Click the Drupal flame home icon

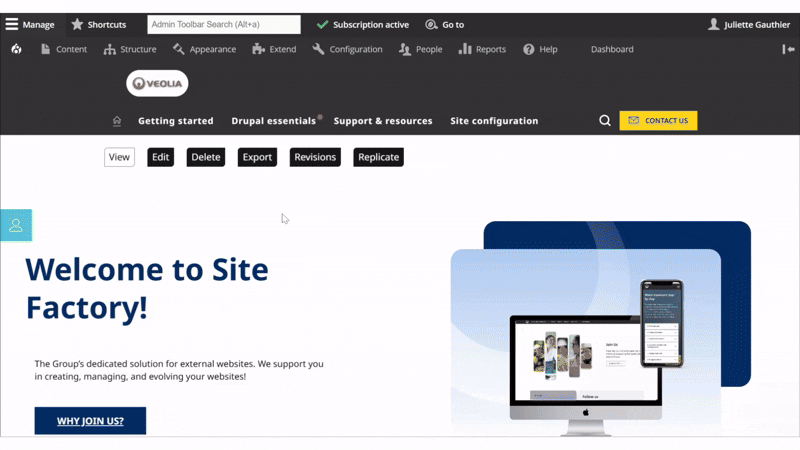16,49
